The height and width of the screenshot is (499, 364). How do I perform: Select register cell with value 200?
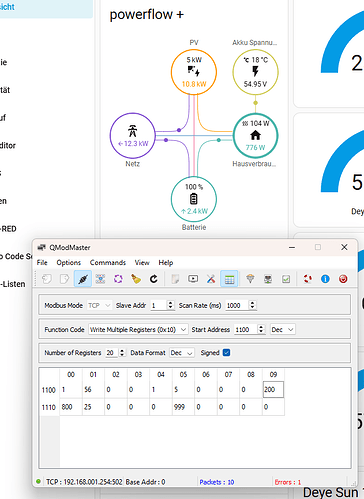tap(273, 389)
